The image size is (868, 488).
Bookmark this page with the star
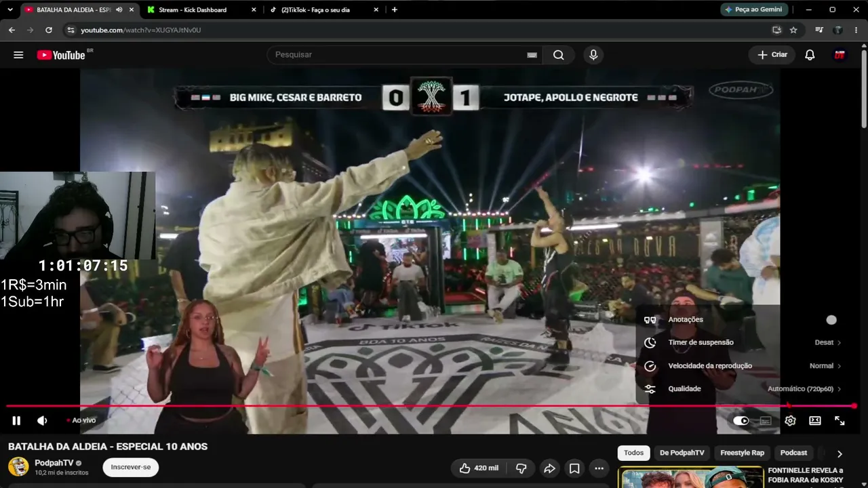[793, 30]
